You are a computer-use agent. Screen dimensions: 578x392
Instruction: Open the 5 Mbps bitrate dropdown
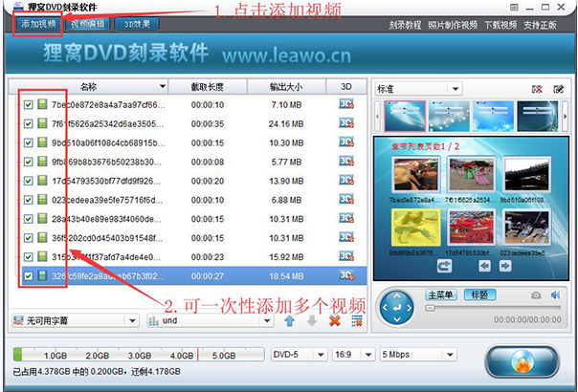(x=418, y=355)
